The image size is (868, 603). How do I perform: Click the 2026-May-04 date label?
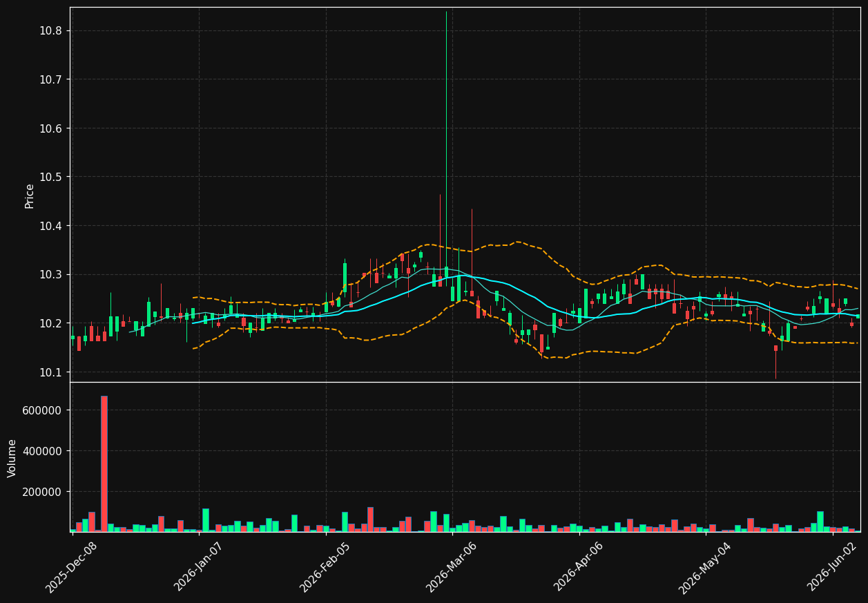[x=704, y=567]
